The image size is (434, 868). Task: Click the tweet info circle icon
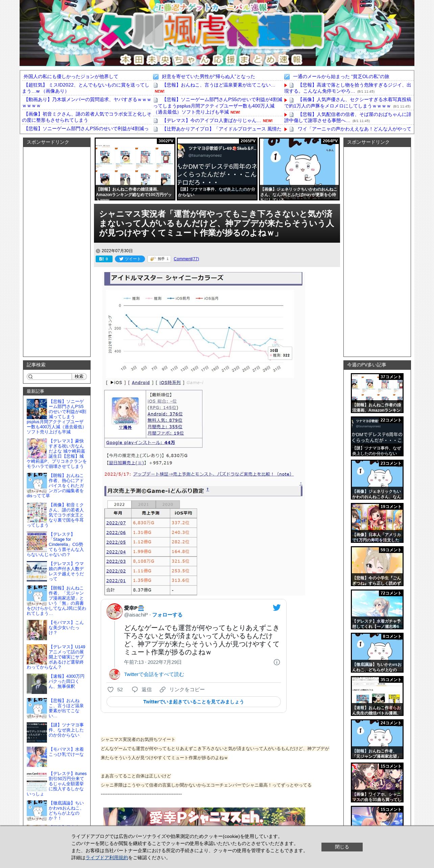coord(276,662)
